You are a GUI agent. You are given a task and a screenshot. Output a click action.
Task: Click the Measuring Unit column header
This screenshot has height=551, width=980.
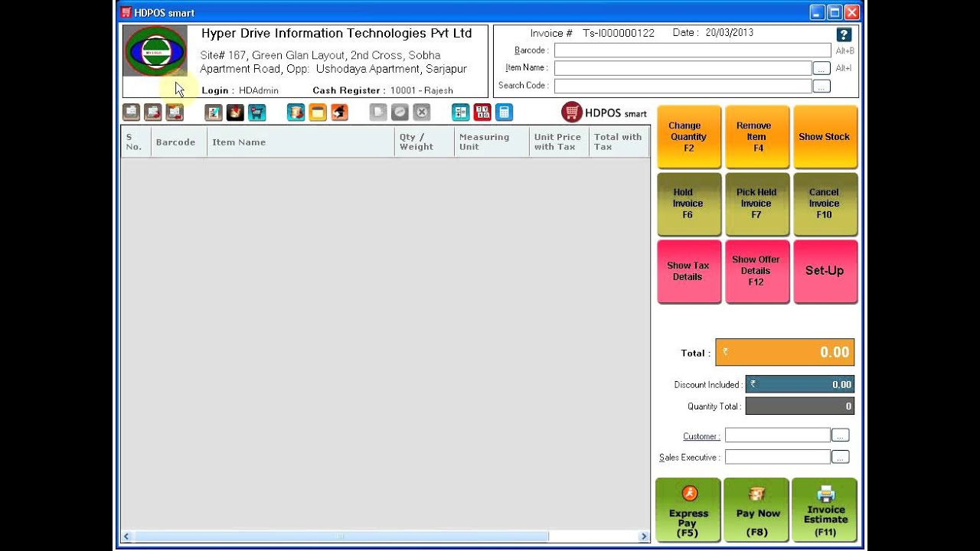pyautogui.click(x=492, y=142)
